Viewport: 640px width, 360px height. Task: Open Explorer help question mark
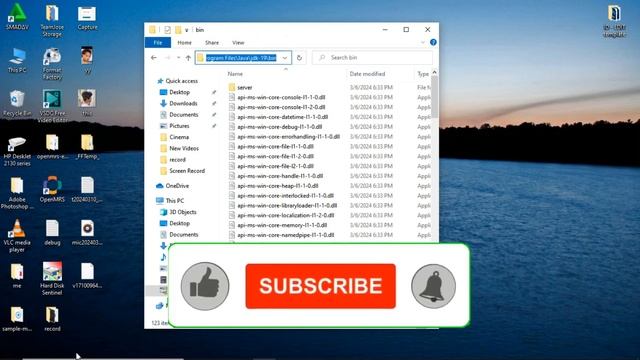433,42
